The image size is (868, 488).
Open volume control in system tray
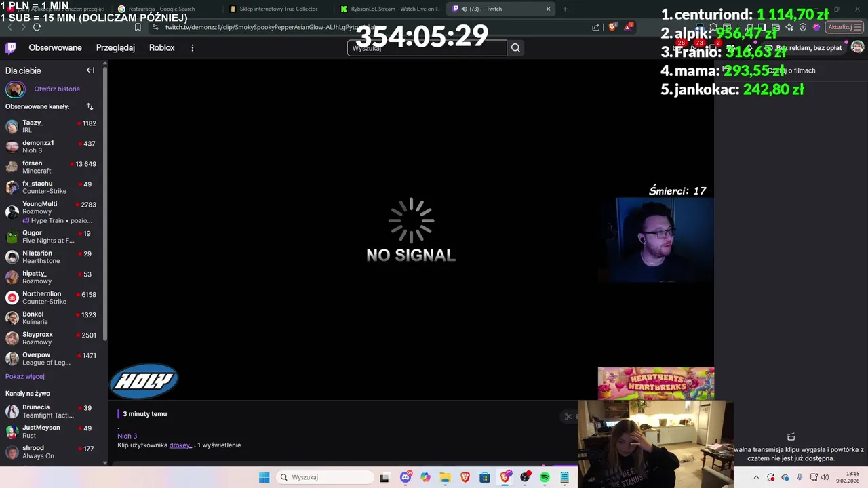click(x=825, y=477)
